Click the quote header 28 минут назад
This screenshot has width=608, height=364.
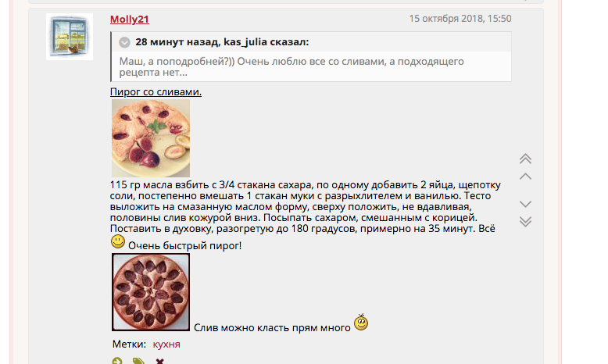tap(222, 42)
